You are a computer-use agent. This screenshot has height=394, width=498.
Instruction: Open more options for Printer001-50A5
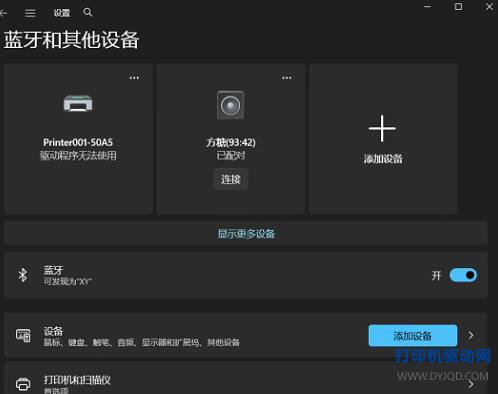point(134,78)
